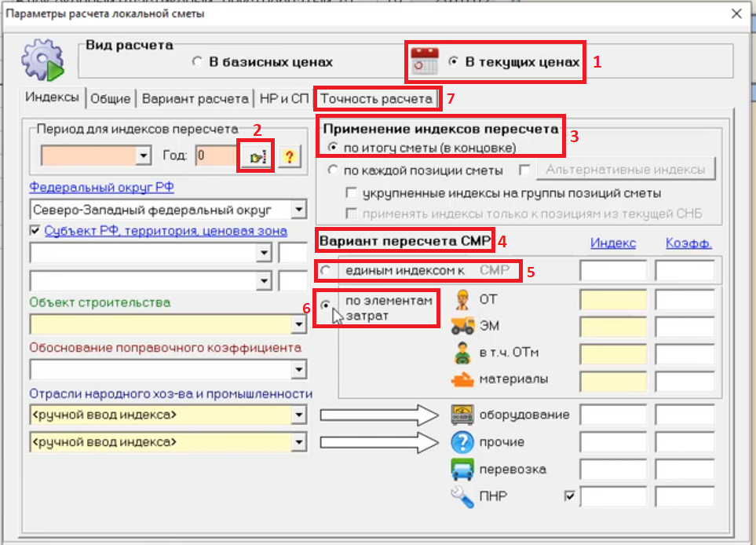Screen dimensions: 756x545
Task: Click the index period picker hand icon button
Action: pos(257,155)
